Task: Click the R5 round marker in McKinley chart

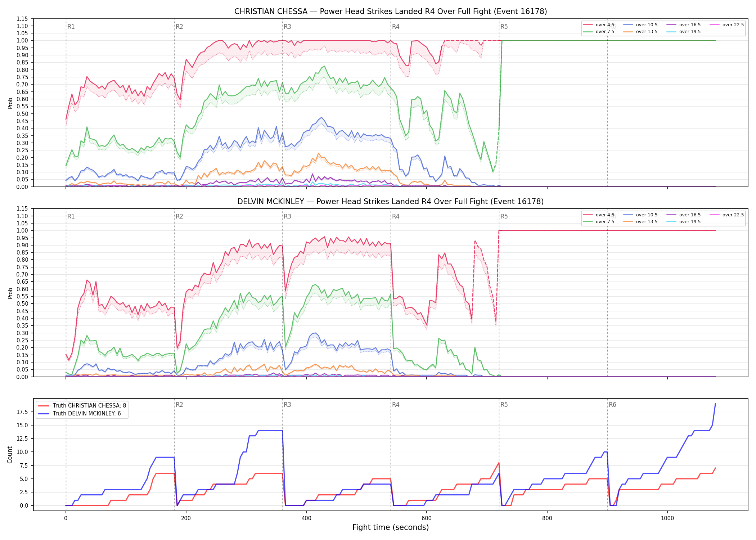Action: pos(504,216)
